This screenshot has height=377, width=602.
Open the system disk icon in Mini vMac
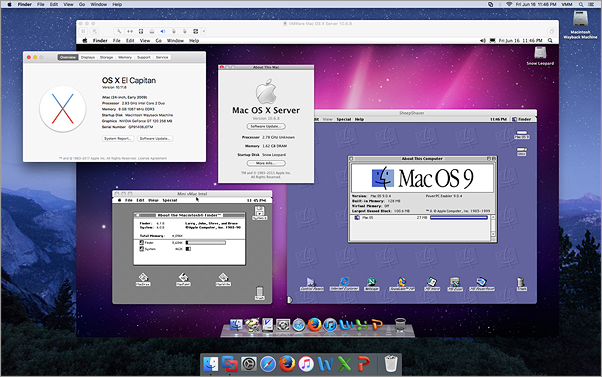point(260,213)
